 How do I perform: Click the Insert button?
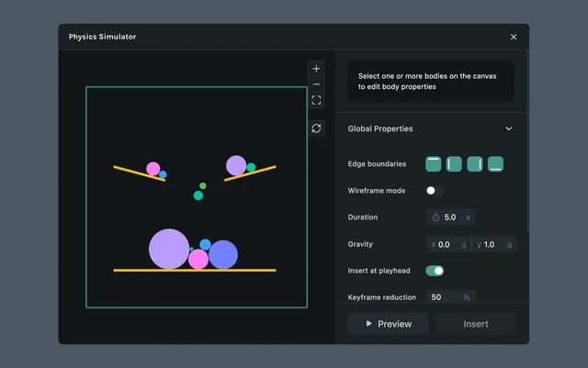point(476,324)
